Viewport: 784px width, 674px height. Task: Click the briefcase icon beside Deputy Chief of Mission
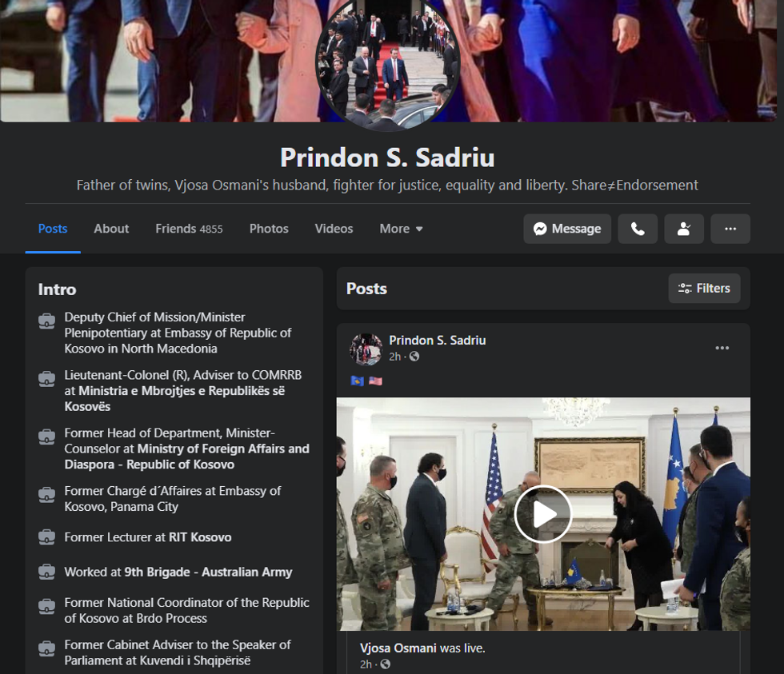click(47, 321)
